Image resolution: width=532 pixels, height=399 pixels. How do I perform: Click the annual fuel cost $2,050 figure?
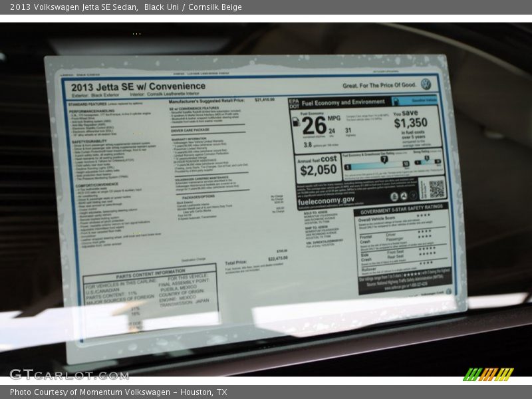click(317, 170)
